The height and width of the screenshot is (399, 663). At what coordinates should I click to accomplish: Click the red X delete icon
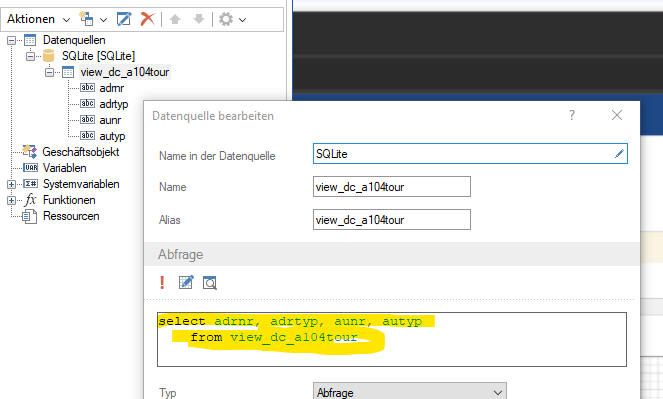click(148, 19)
